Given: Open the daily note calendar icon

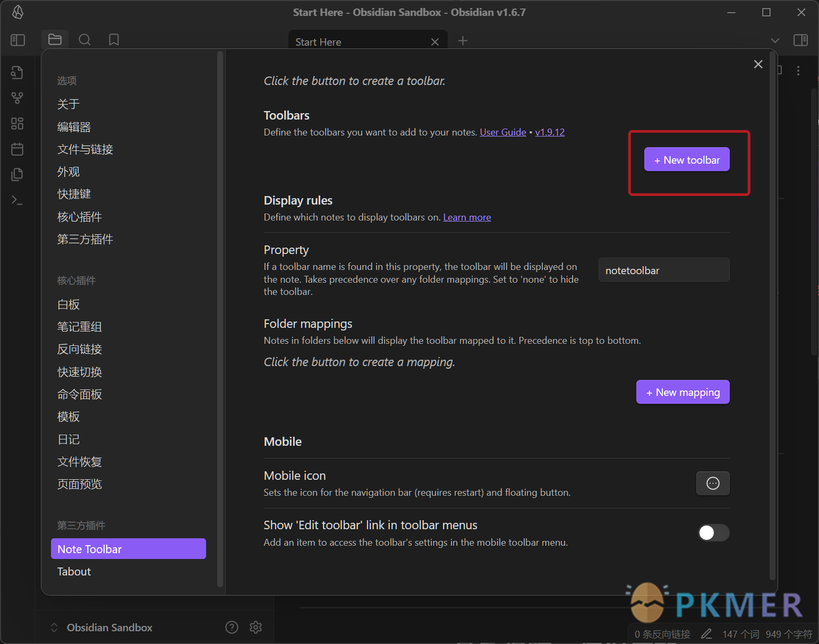Looking at the screenshot, I should click(x=17, y=149).
